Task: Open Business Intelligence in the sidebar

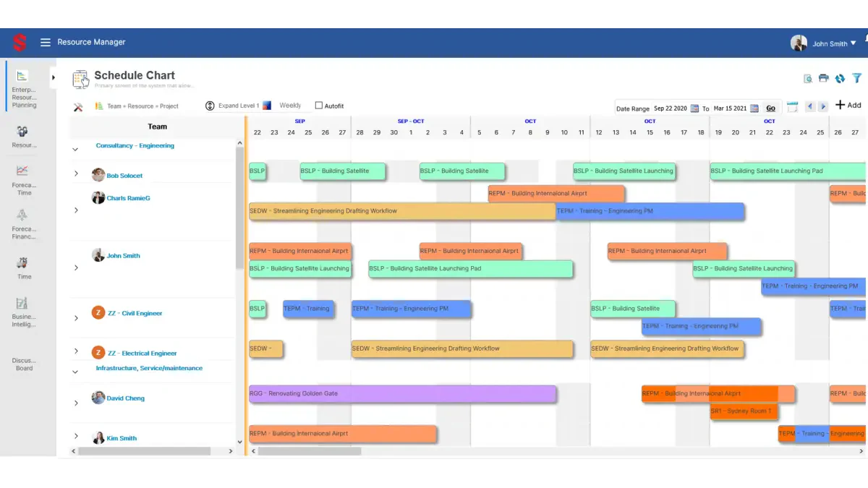Action: 24,312
